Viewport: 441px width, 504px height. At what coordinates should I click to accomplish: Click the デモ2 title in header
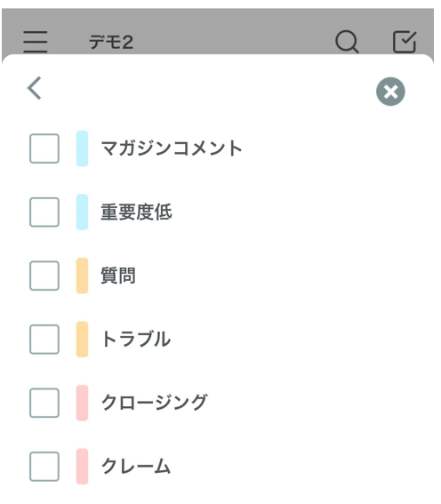pos(111,43)
